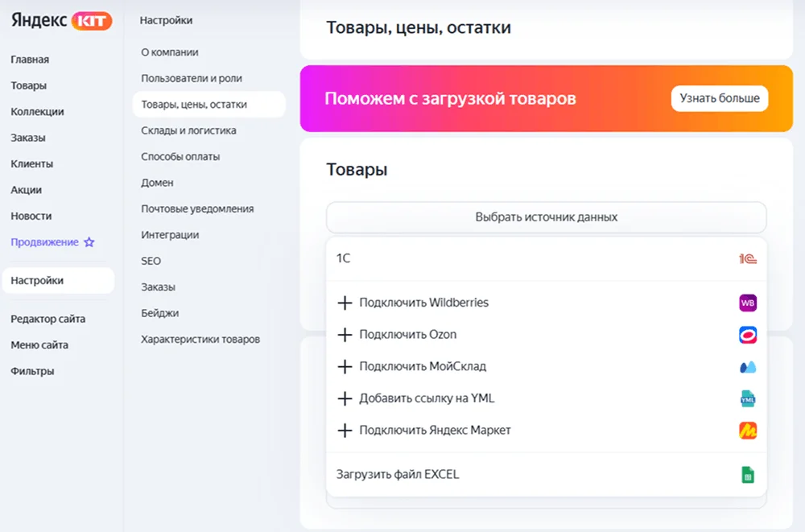Viewport: 805px width, 532px height.
Task: Open Клиенты section
Action: click(x=32, y=164)
